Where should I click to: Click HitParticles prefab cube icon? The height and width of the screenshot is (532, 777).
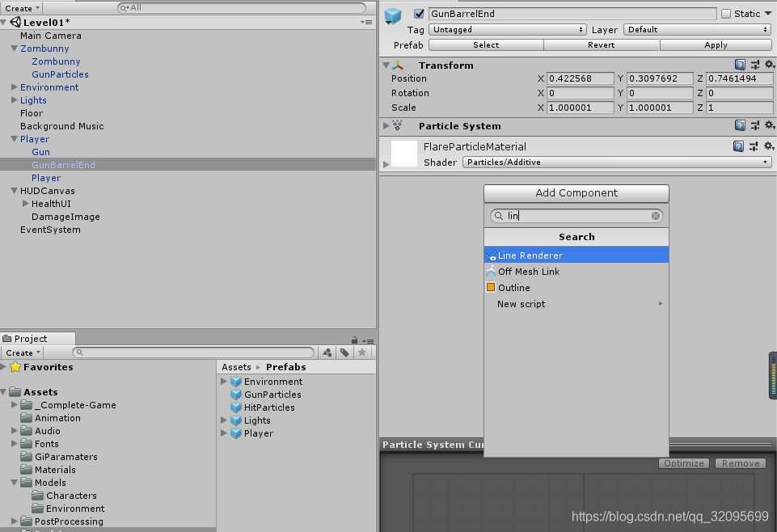click(236, 407)
